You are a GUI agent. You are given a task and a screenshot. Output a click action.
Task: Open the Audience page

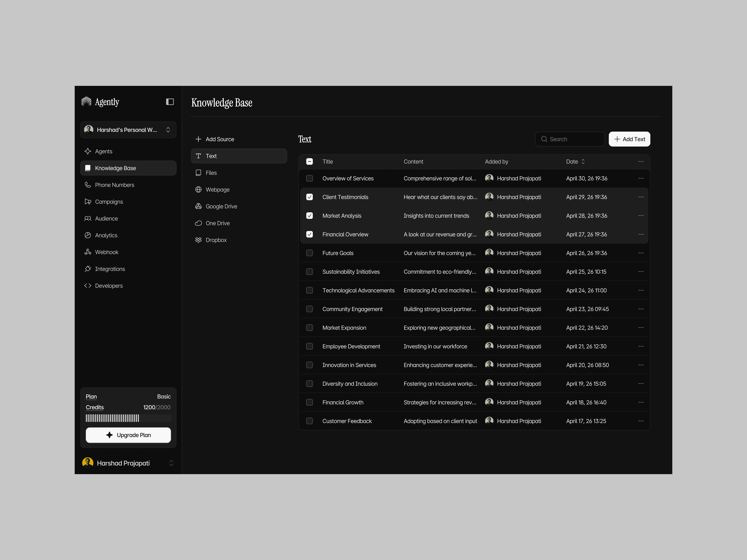(x=128, y=218)
